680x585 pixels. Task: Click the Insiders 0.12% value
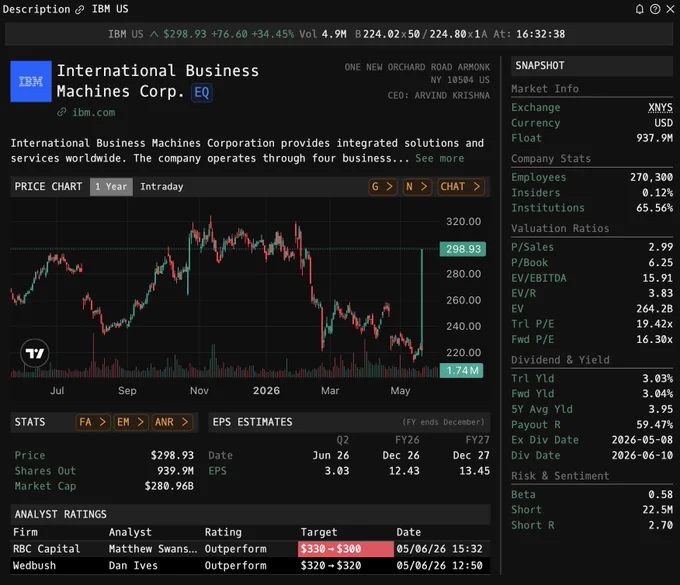click(657, 193)
